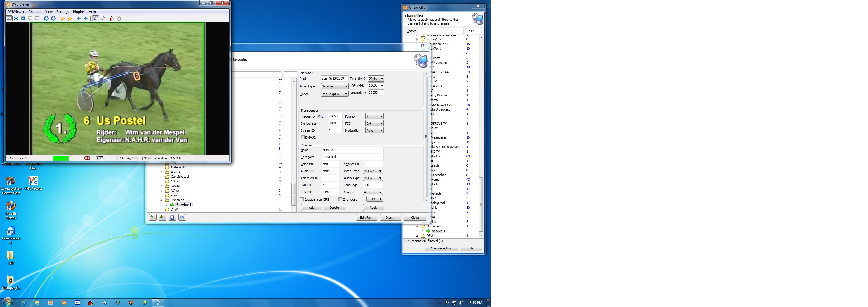This screenshot has width=868, height=307.
Task: Click Edit Fav. button
Action: (x=366, y=218)
